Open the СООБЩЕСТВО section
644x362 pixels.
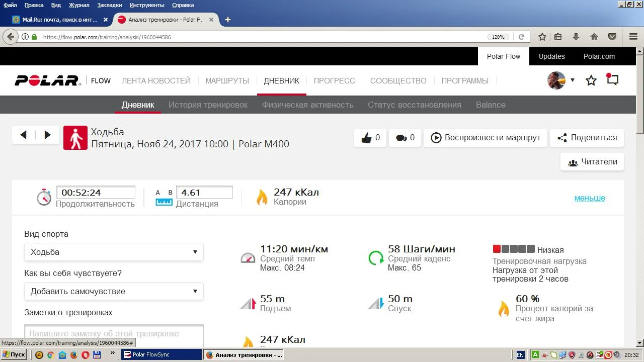(398, 80)
